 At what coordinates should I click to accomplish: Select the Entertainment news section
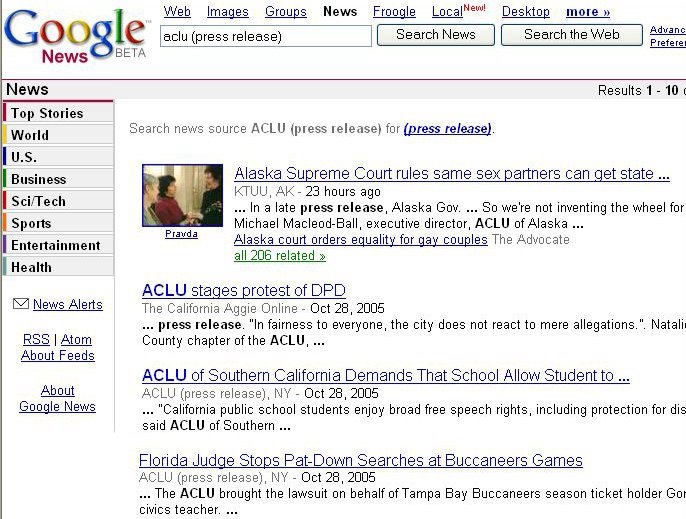point(58,245)
